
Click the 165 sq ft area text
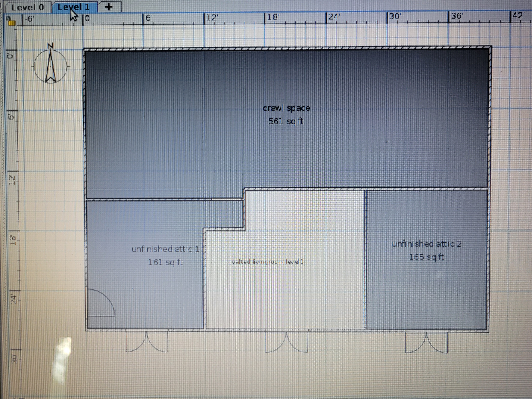(x=426, y=257)
